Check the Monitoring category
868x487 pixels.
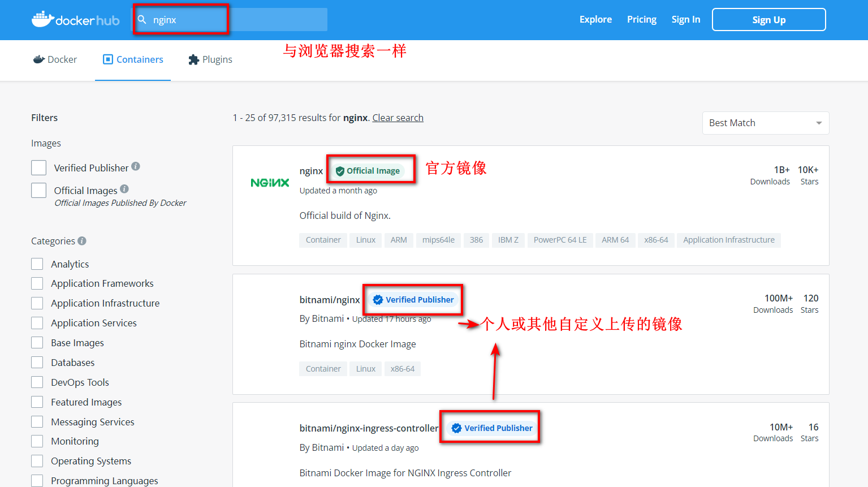37,441
